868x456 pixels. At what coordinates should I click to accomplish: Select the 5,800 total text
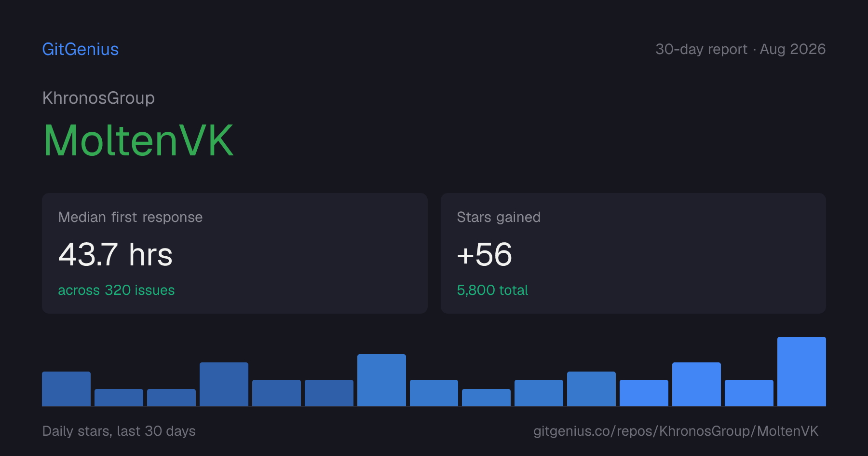coord(492,290)
